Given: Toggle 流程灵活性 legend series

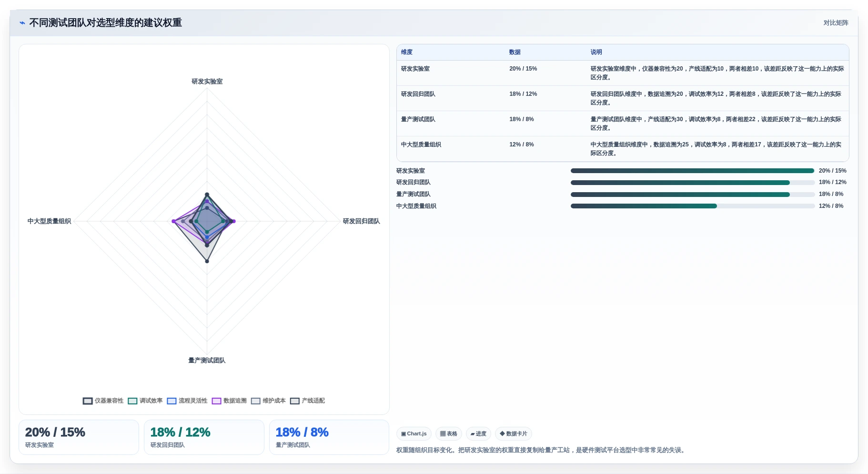Looking at the screenshot, I should pyautogui.click(x=187, y=401).
